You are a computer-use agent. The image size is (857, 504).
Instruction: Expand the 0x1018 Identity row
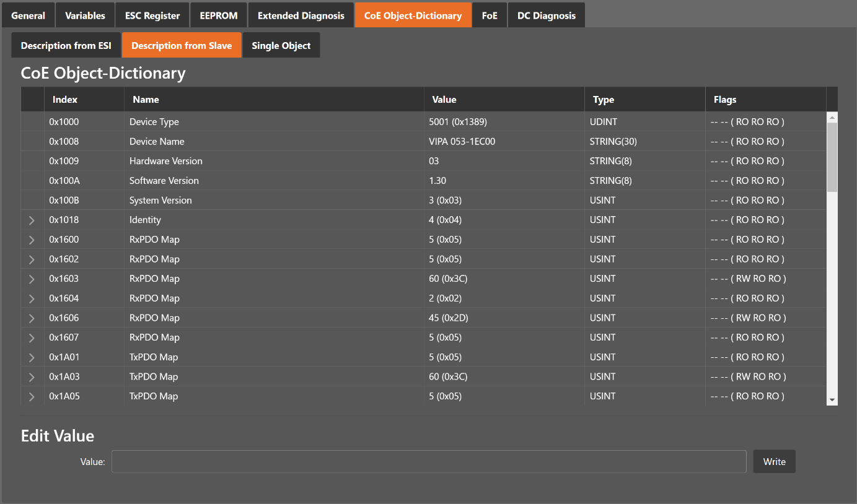tap(32, 220)
